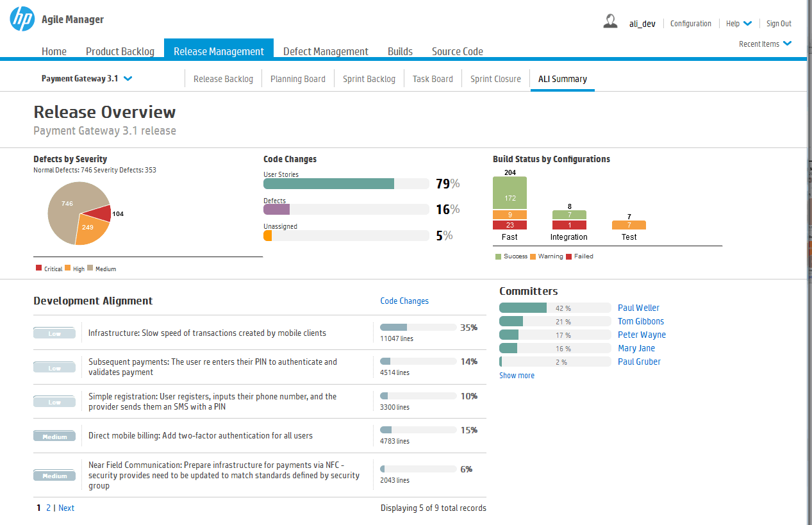Click the Low priority badge for Infrastructure item

tap(54, 333)
